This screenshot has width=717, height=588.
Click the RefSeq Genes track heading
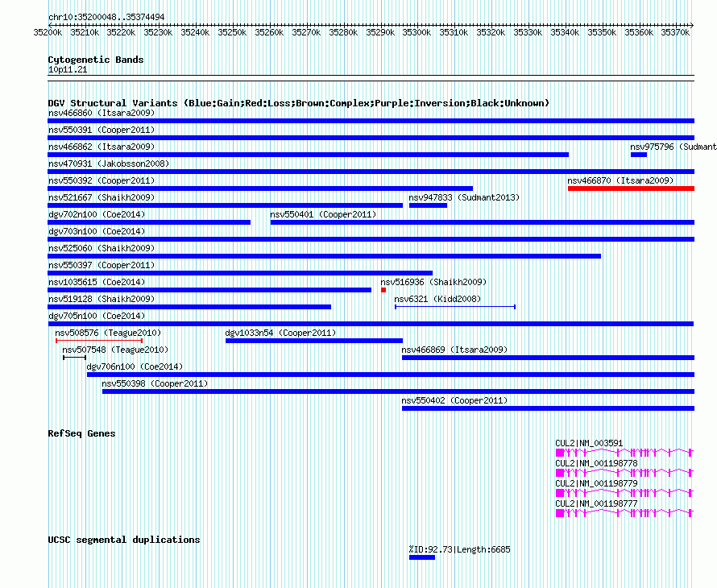81,433
